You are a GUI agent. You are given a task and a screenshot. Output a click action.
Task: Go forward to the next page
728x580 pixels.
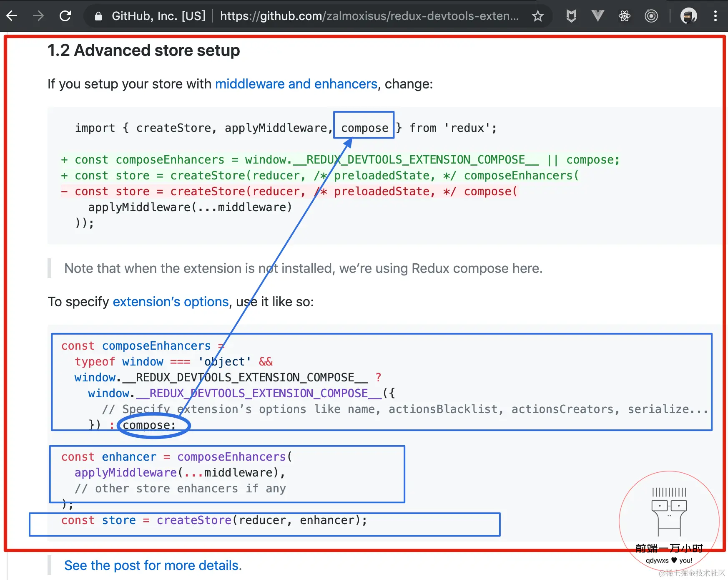38,16
